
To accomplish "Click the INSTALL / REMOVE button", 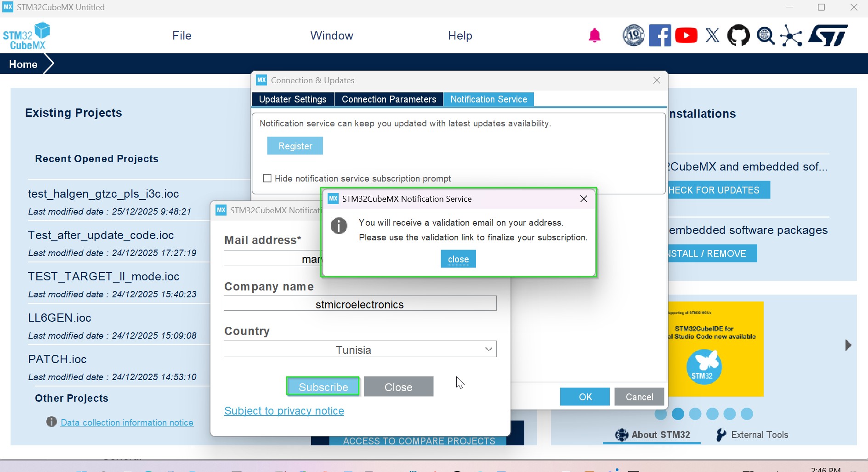I will coord(712,254).
